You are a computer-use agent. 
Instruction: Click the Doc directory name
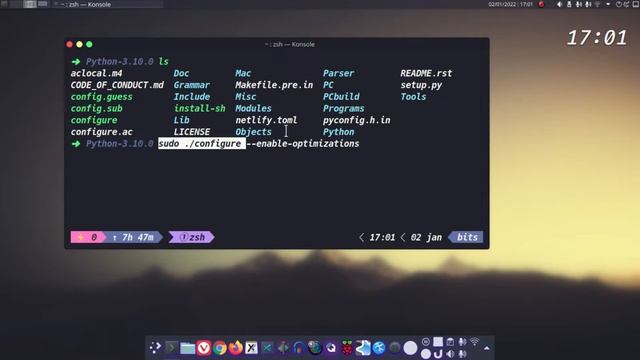click(181, 73)
